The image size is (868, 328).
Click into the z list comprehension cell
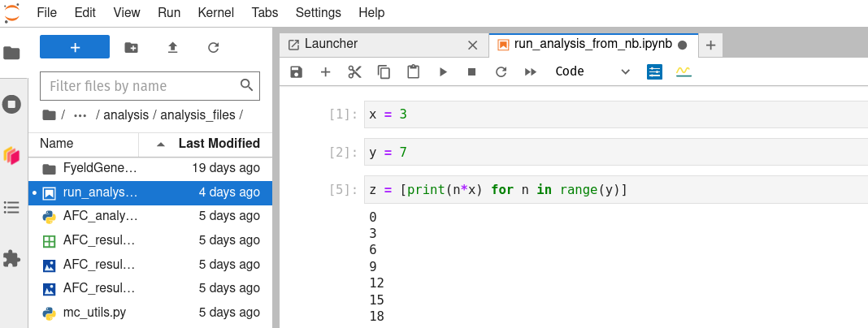(x=615, y=190)
